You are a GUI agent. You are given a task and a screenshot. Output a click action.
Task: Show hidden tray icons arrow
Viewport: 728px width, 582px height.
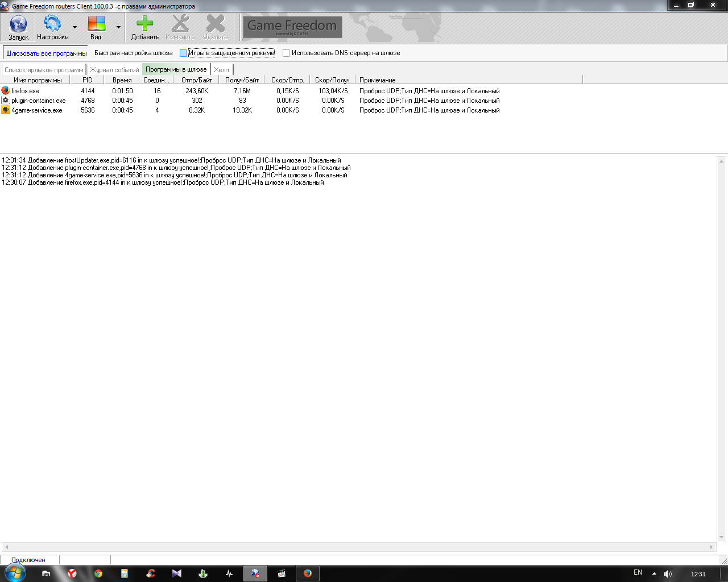click(654, 573)
